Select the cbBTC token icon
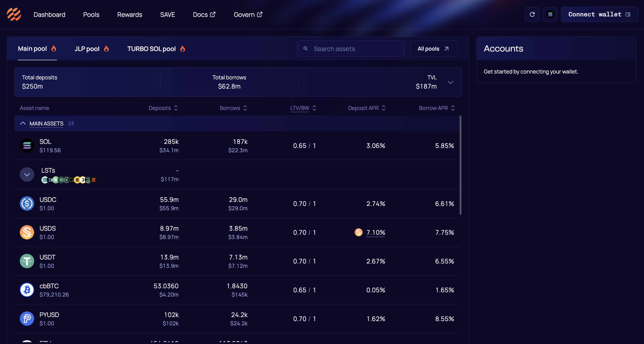644x344 pixels. 27,290
